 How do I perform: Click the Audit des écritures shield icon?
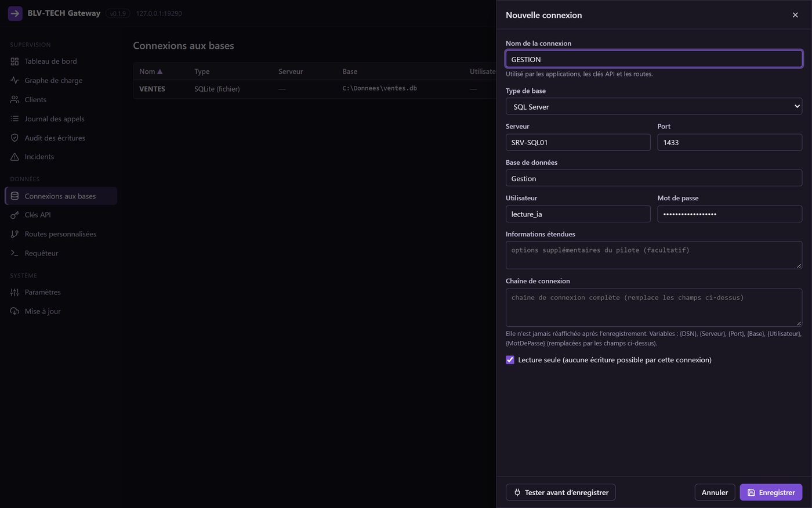pyautogui.click(x=14, y=138)
